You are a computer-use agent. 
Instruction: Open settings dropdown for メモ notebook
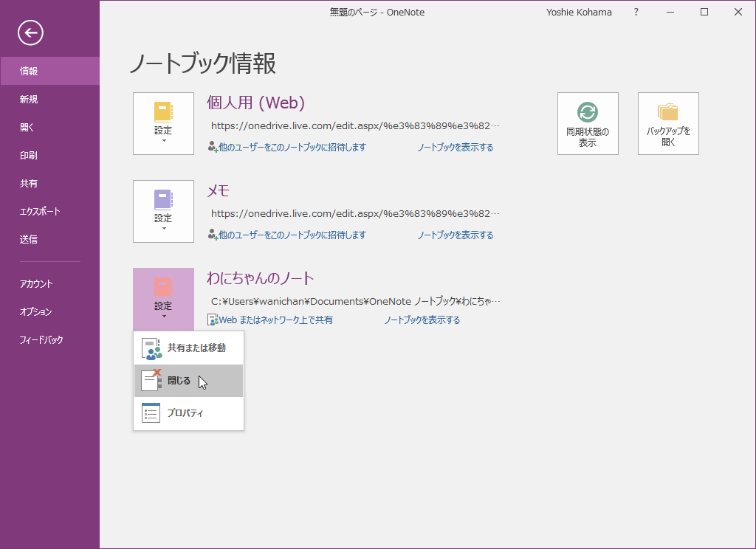pyautogui.click(x=163, y=211)
